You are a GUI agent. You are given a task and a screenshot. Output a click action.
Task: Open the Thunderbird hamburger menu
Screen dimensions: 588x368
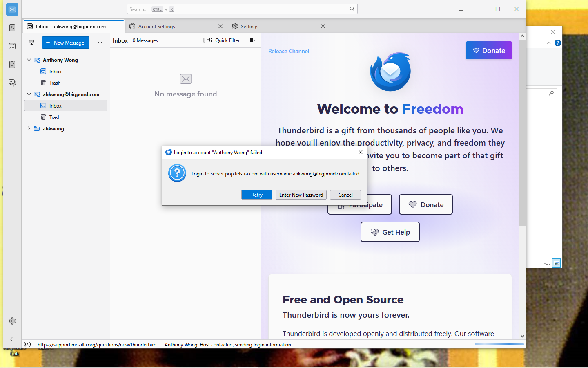pos(461,9)
